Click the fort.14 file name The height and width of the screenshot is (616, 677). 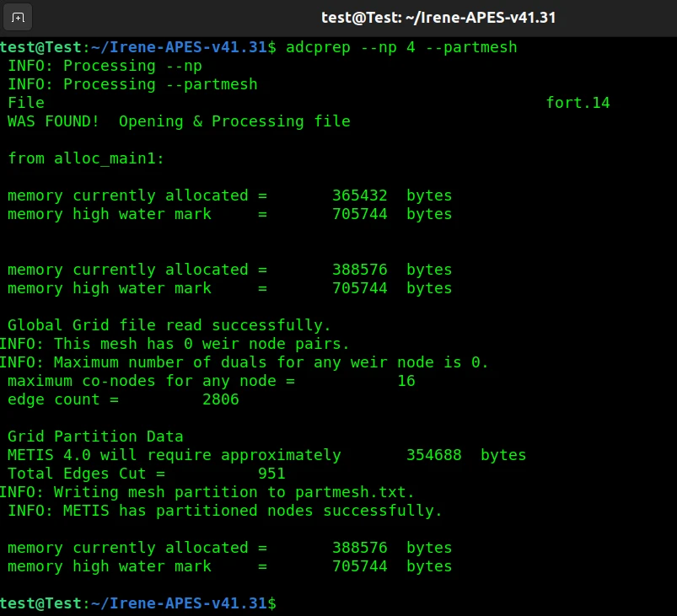point(578,103)
